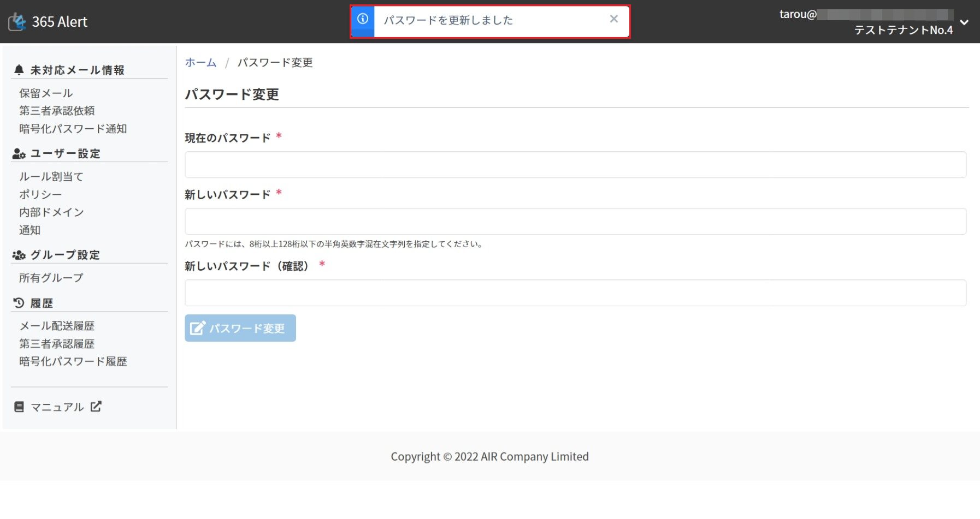
Task: Open 保留メール in the sidebar
Action: coord(46,93)
